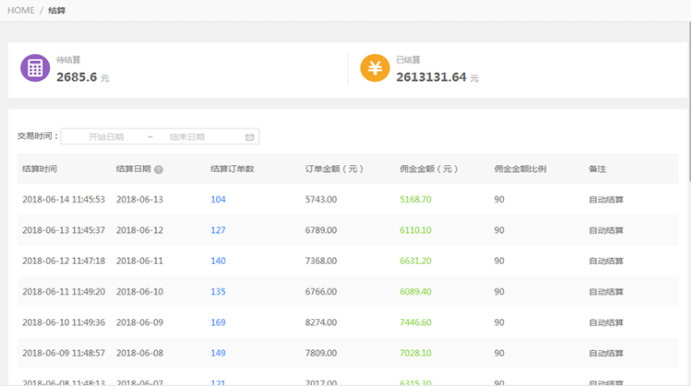Click commission amount 5168.70

pyautogui.click(x=416, y=199)
